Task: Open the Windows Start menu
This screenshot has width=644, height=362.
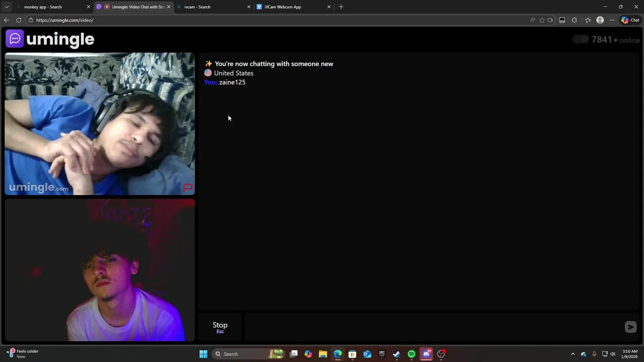Action: (203, 354)
